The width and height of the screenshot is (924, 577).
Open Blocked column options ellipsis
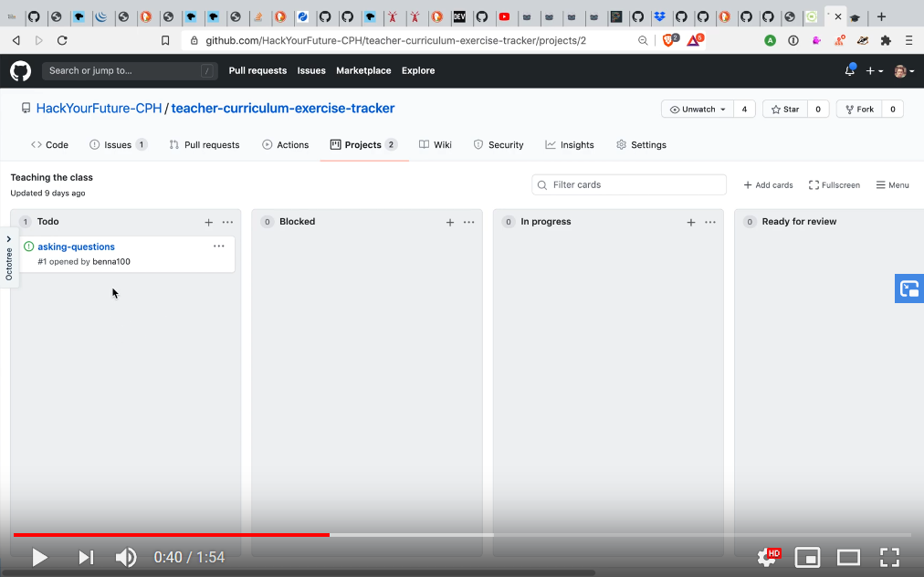[x=469, y=222]
